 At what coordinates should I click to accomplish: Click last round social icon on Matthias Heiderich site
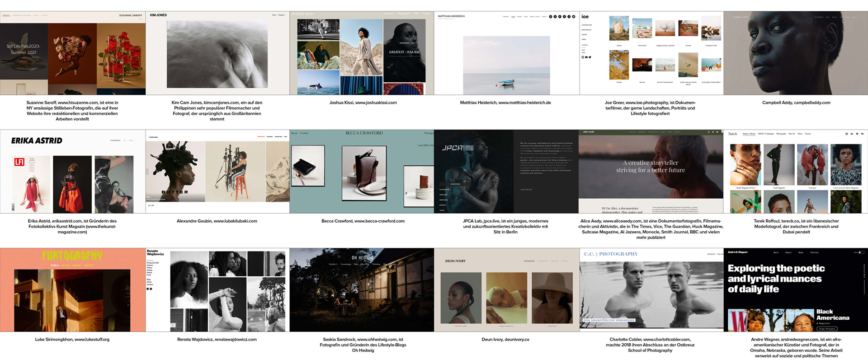click(x=574, y=17)
